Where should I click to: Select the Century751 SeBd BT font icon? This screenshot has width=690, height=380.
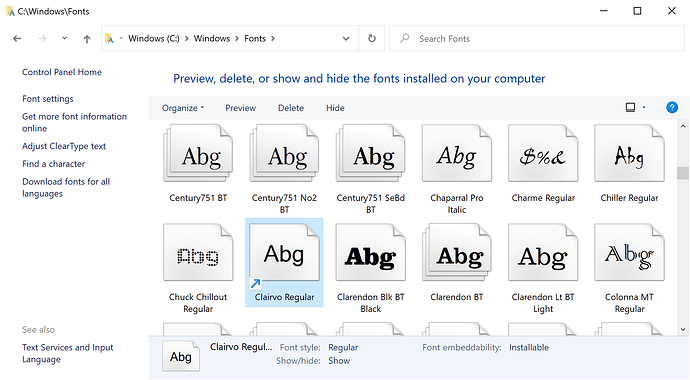(x=371, y=153)
